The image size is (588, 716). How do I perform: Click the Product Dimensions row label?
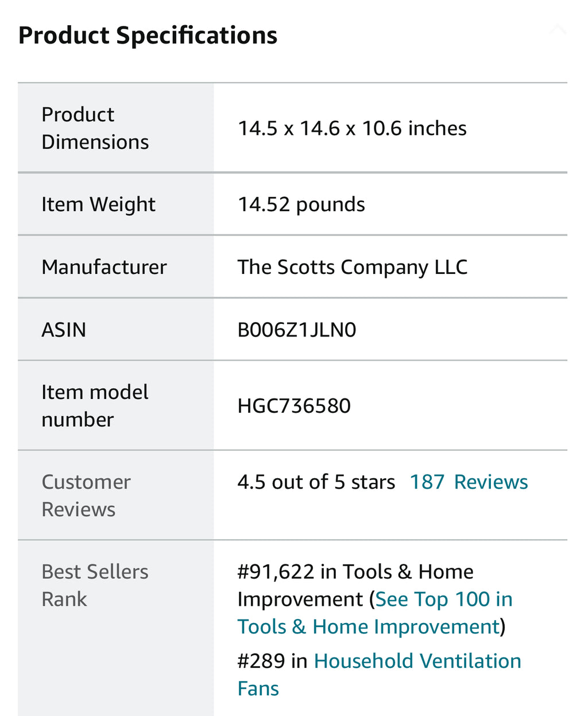(95, 128)
